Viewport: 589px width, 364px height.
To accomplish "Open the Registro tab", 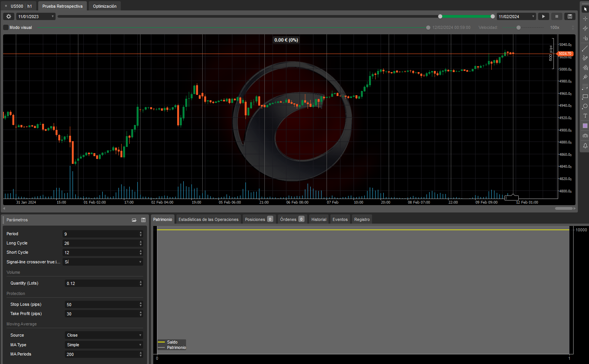I will (362, 219).
